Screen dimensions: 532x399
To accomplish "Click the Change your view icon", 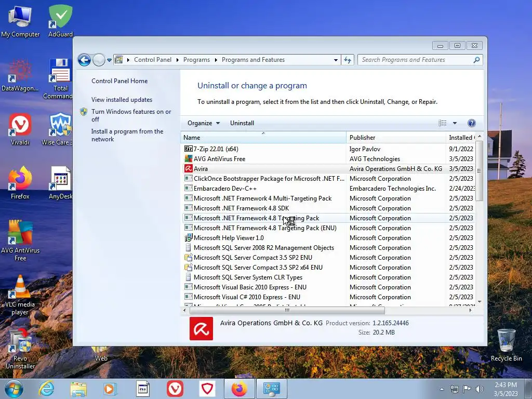I will pyautogui.click(x=442, y=123).
